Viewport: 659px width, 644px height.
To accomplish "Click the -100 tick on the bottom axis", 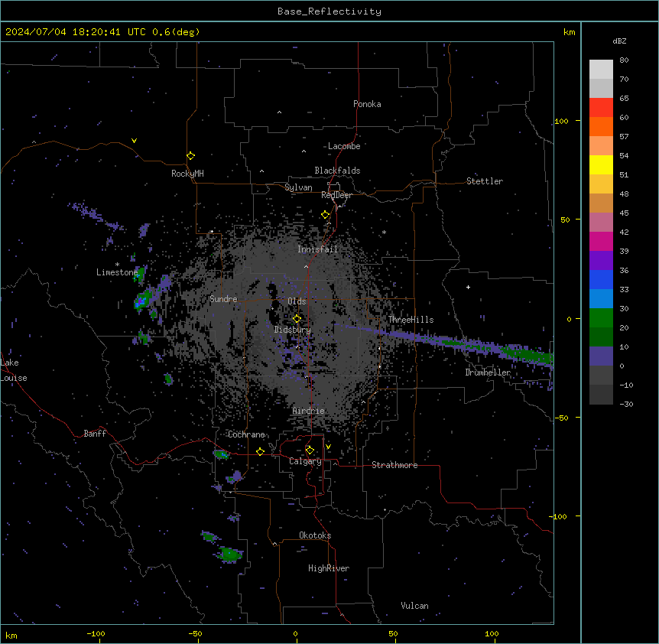I will pos(96,633).
